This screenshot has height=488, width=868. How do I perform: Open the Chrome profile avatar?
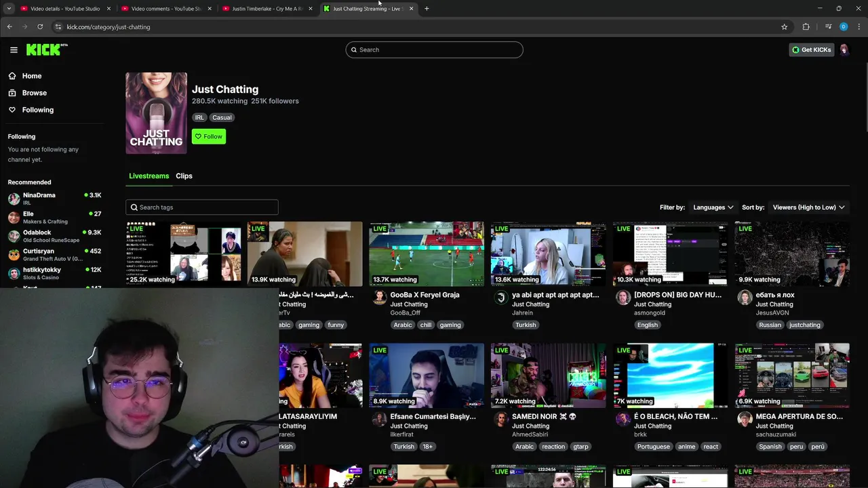coord(844,27)
